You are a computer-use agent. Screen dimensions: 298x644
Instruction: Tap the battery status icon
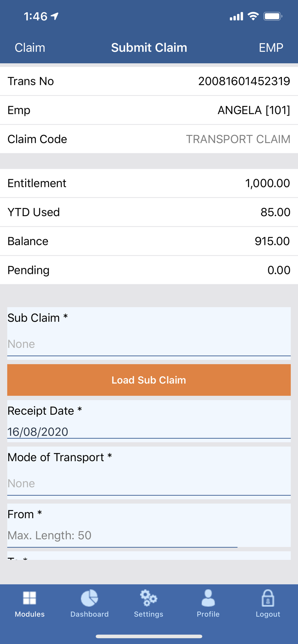(273, 16)
